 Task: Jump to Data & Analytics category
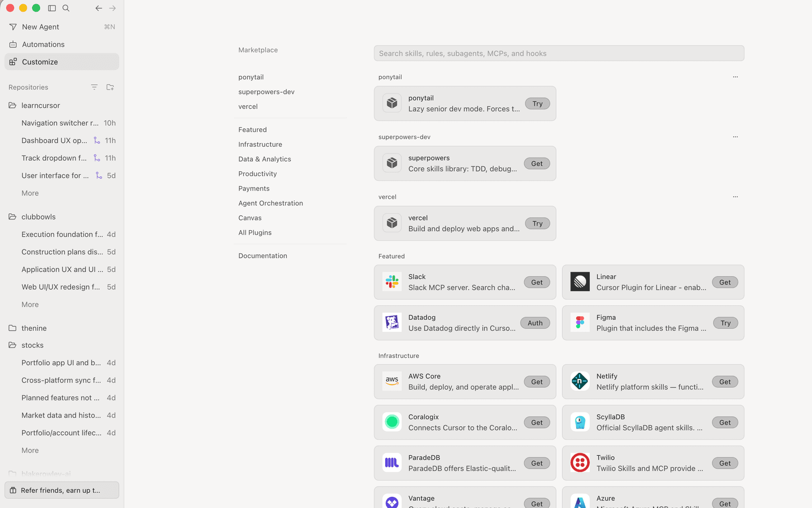265,160
